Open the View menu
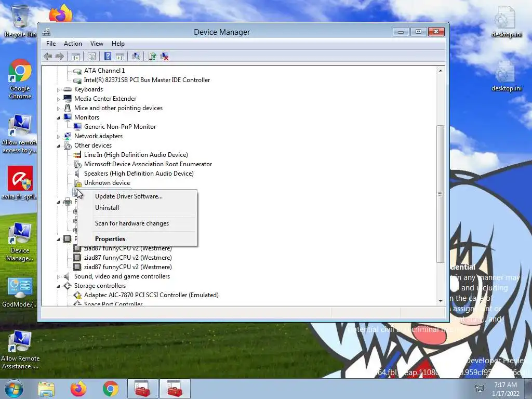Image resolution: width=532 pixels, height=399 pixels. click(97, 44)
